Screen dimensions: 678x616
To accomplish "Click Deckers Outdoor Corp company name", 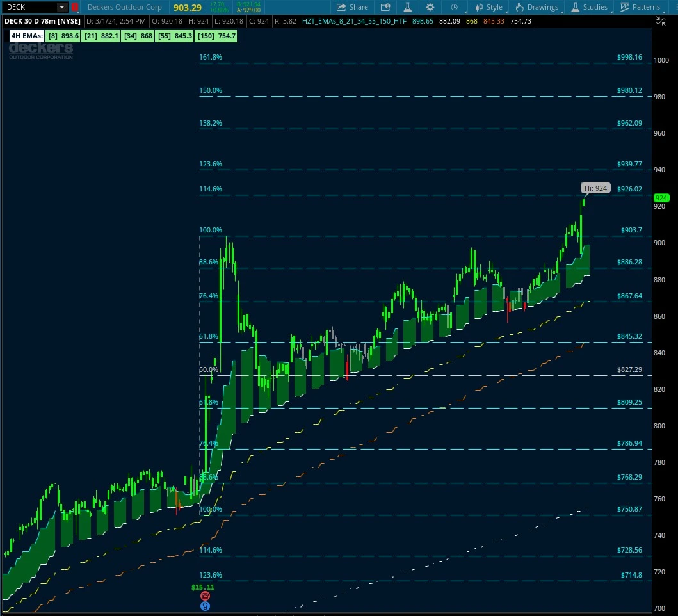I will point(125,7).
